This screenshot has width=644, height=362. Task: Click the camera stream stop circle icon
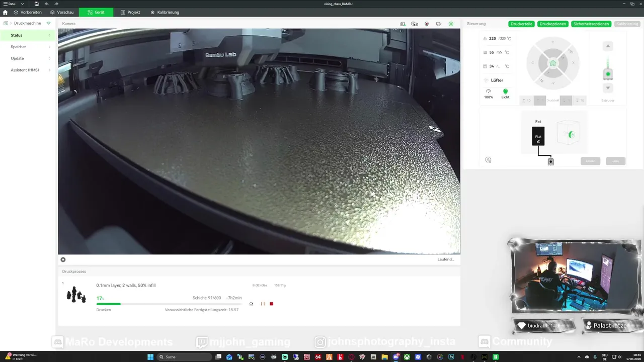tap(63, 259)
